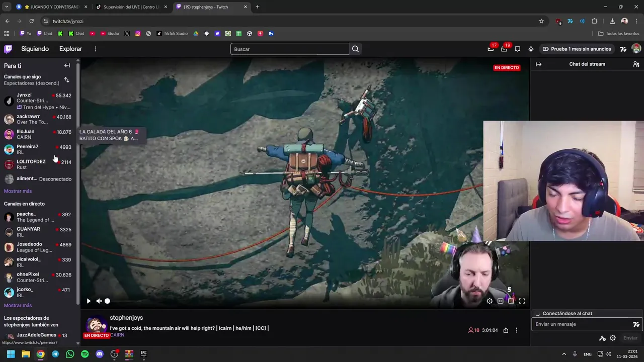Open Discord from taskbar

coord(100,354)
